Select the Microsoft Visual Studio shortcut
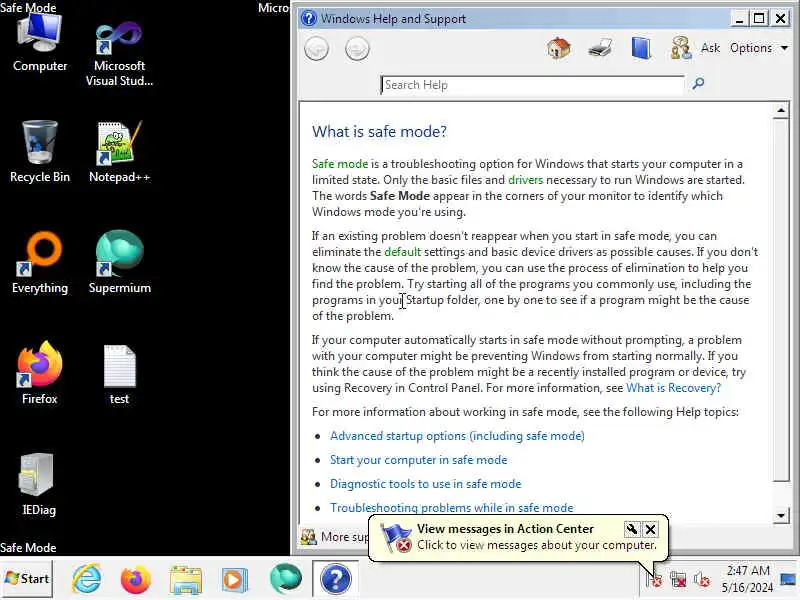This screenshot has height=600, width=800. pos(119,54)
